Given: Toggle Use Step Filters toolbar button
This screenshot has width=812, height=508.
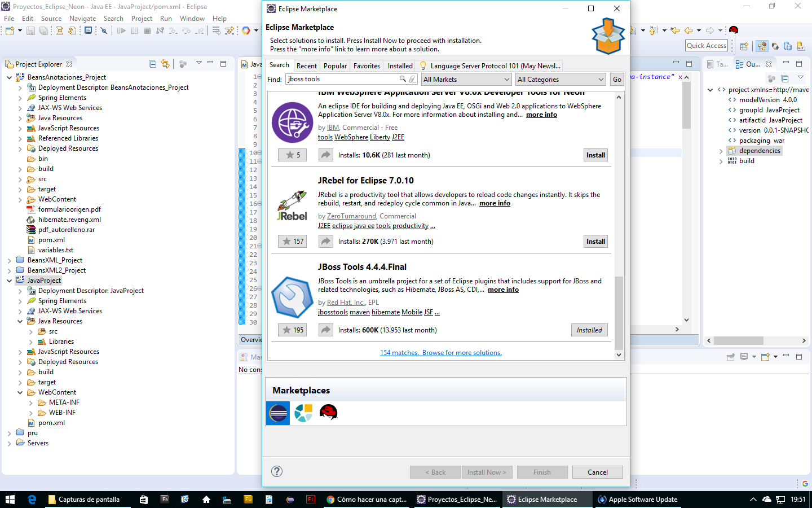Looking at the screenshot, I should click(x=230, y=30).
